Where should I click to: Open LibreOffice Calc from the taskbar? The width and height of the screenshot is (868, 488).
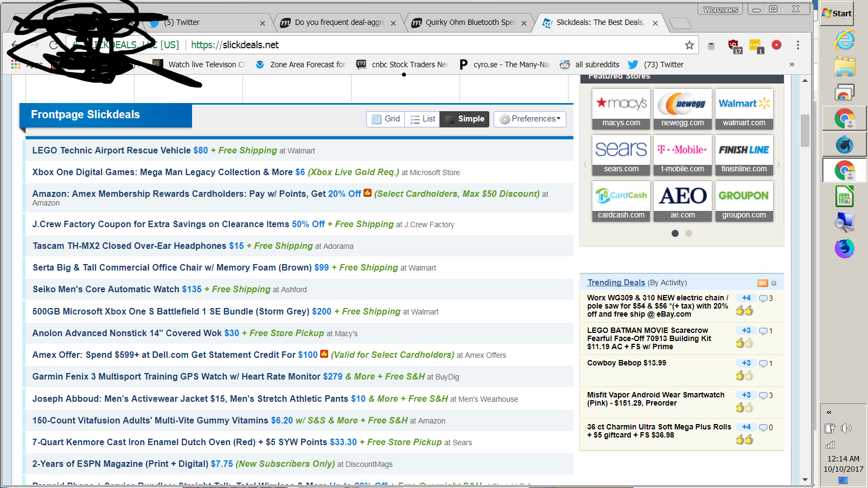pos(844,197)
